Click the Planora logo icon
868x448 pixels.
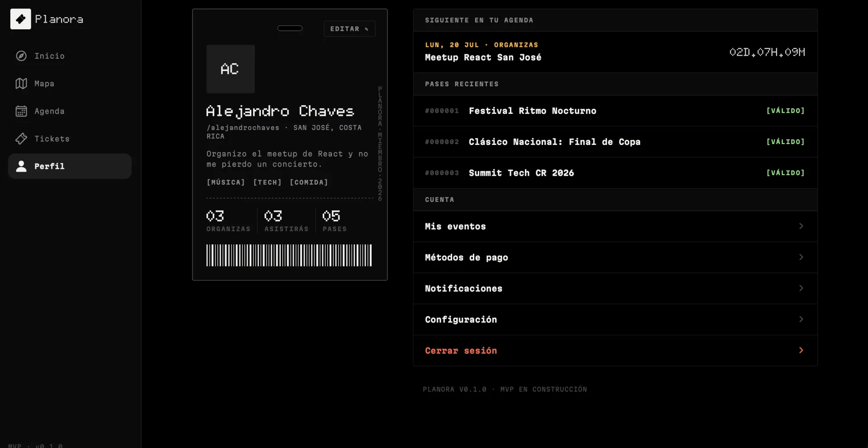pos(21,19)
